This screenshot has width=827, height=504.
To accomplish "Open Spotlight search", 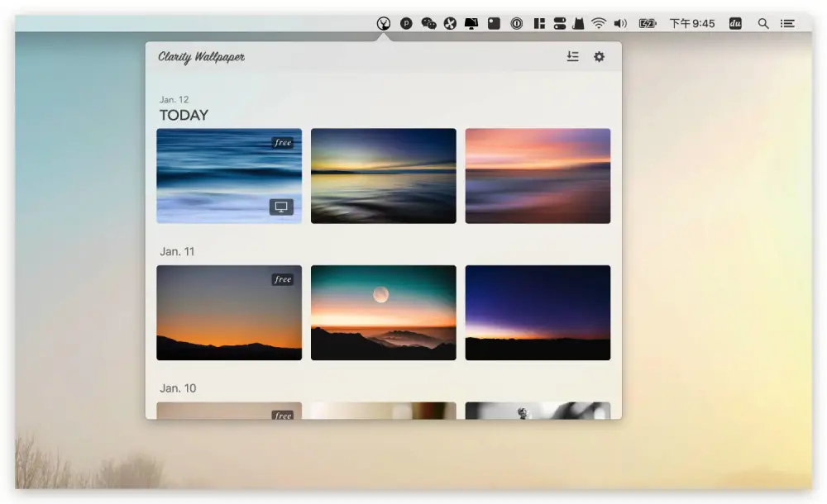I will (x=762, y=23).
